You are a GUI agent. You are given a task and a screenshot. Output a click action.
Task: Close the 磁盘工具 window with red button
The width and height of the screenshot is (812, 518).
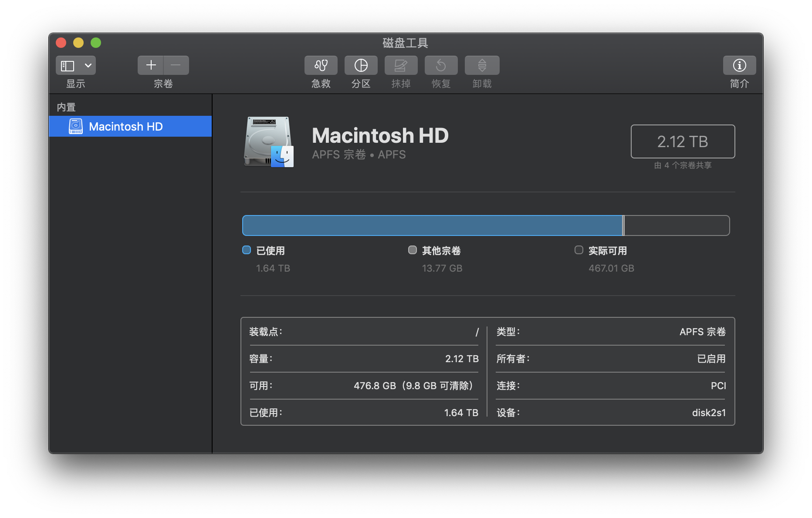click(61, 43)
